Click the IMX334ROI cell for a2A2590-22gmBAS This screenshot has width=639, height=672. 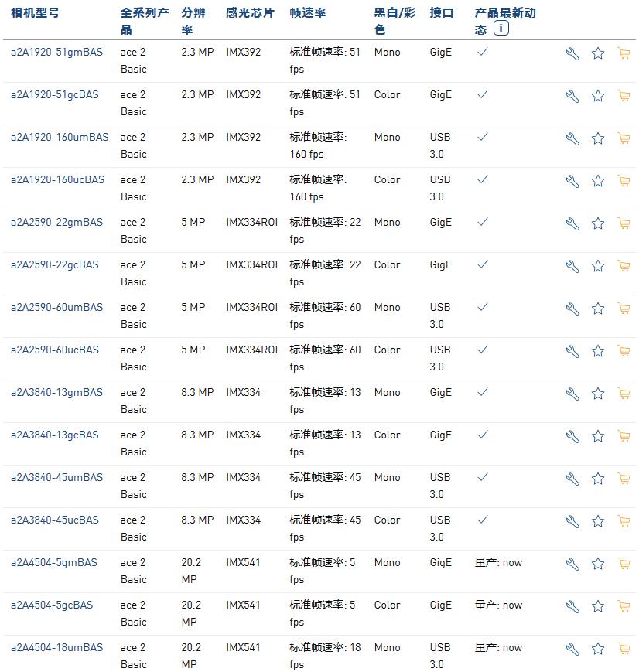pos(251,223)
